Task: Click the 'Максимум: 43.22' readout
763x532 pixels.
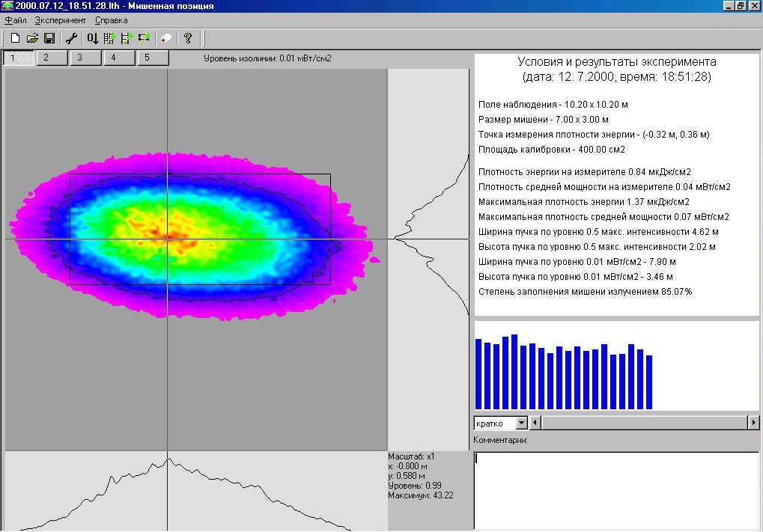Action: [x=420, y=495]
